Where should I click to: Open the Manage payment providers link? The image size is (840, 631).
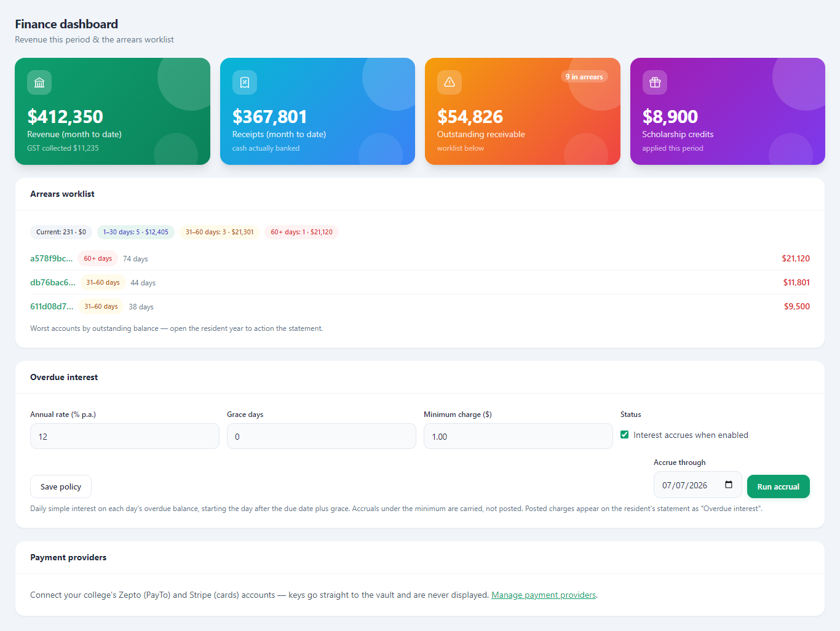[544, 595]
